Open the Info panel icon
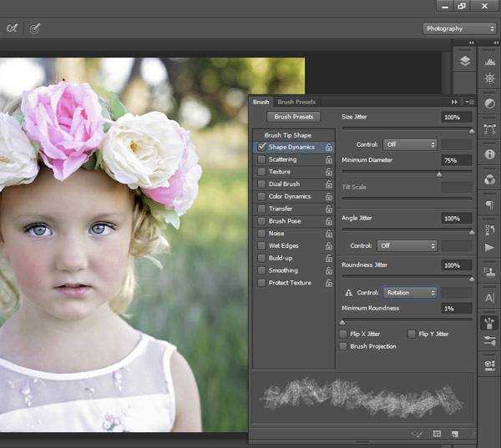 (489, 154)
